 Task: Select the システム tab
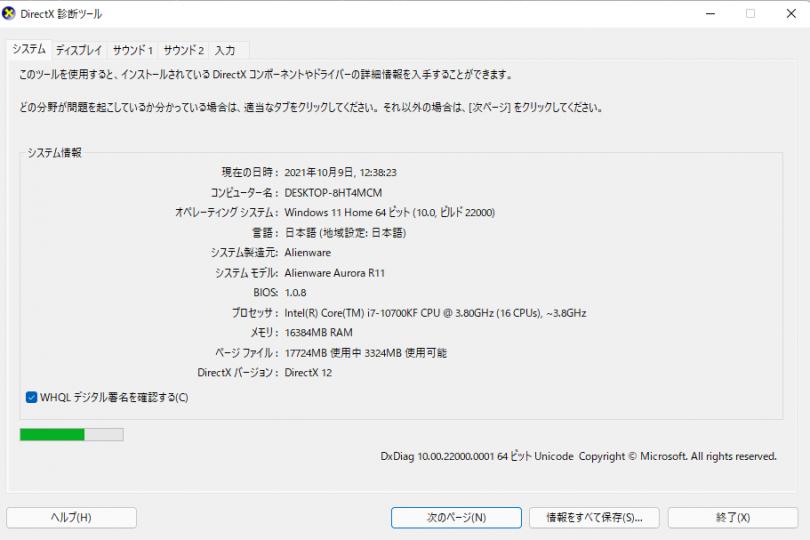[29, 50]
